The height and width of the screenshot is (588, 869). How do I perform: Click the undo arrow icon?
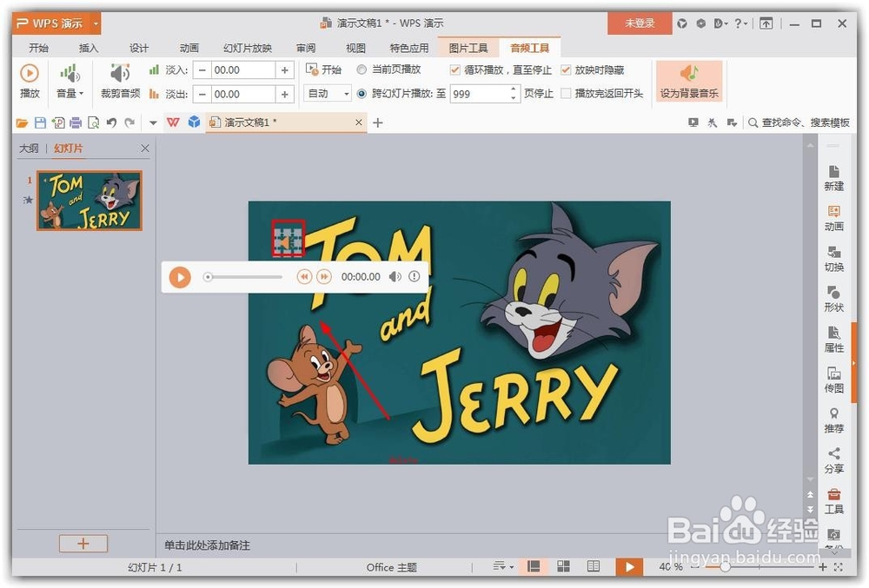[x=111, y=122]
